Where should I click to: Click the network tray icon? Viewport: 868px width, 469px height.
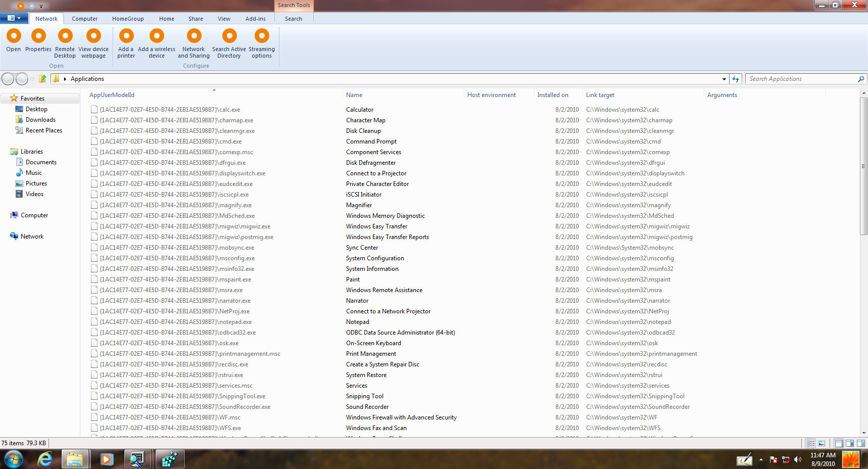click(786, 459)
